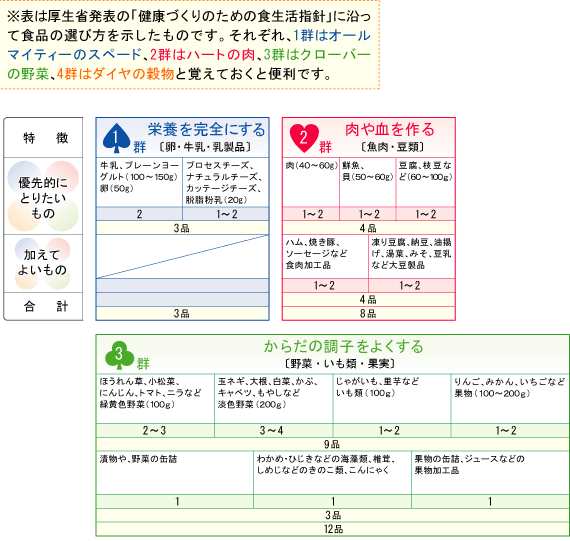This screenshot has height=541, width=570.
Task: Click the '2~3' count under 緑黄色野菜
Action: (x=154, y=430)
